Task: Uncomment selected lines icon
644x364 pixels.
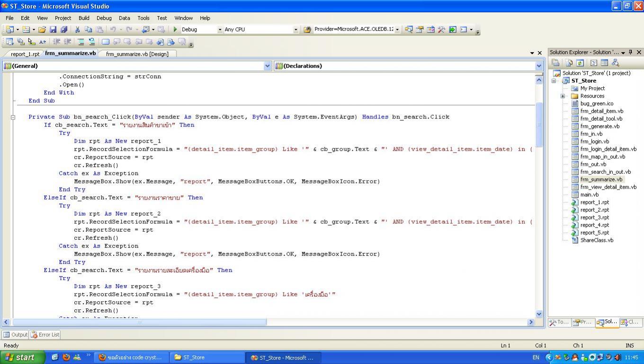Action: tap(92, 42)
